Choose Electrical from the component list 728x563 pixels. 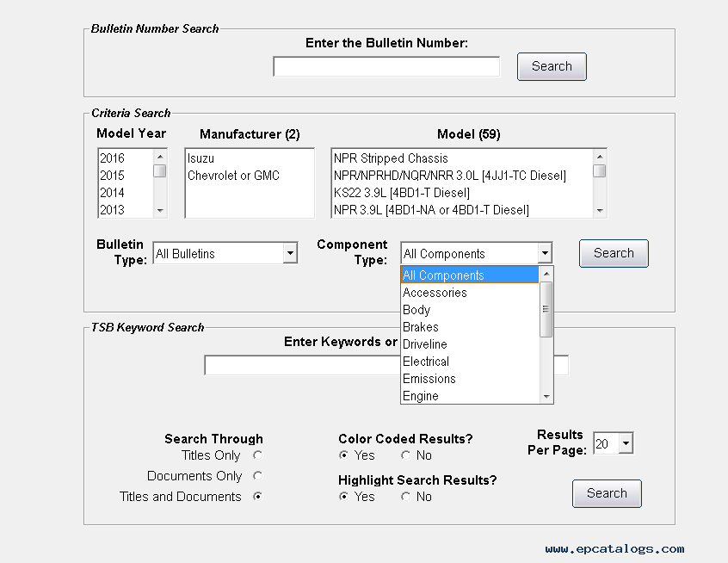(426, 362)
